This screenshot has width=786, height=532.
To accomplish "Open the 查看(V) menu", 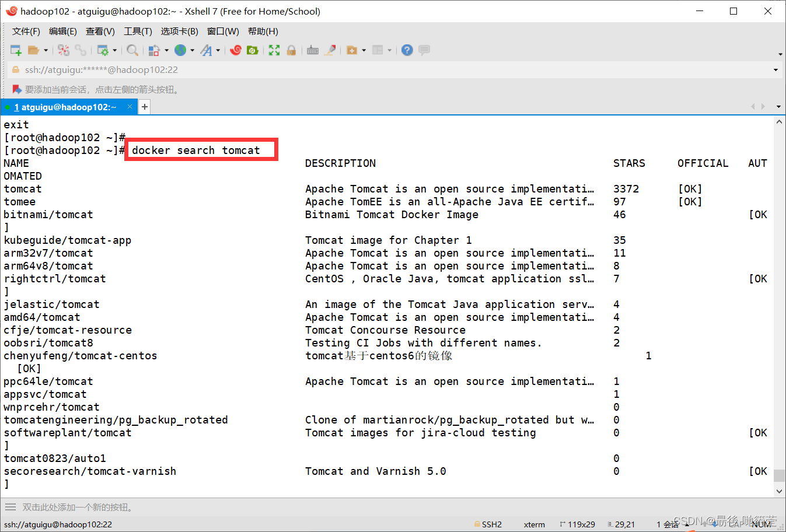I will (100, 32).
